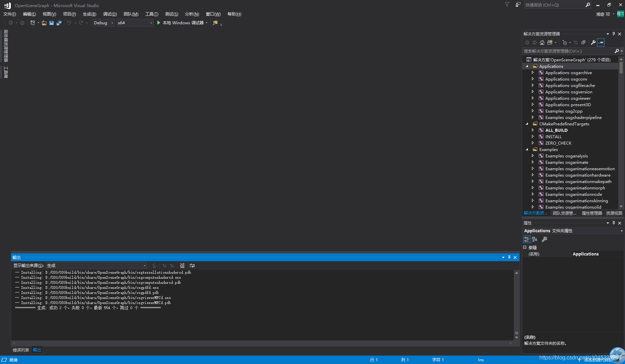Click the notifications flag filter icon
Viewport: 625px width, 364px height.
pyautogui.click(x=507, y=5)
